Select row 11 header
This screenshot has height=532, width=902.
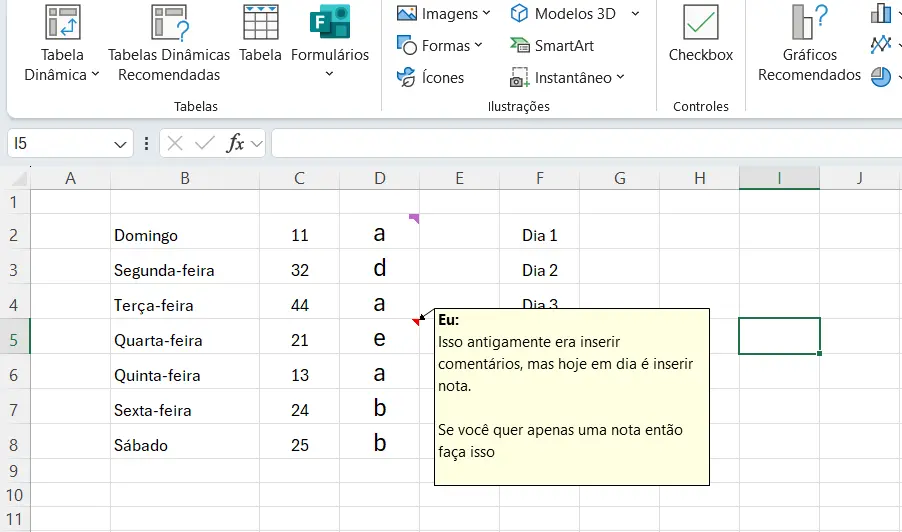pyautogui.click(x=14, y=519)
